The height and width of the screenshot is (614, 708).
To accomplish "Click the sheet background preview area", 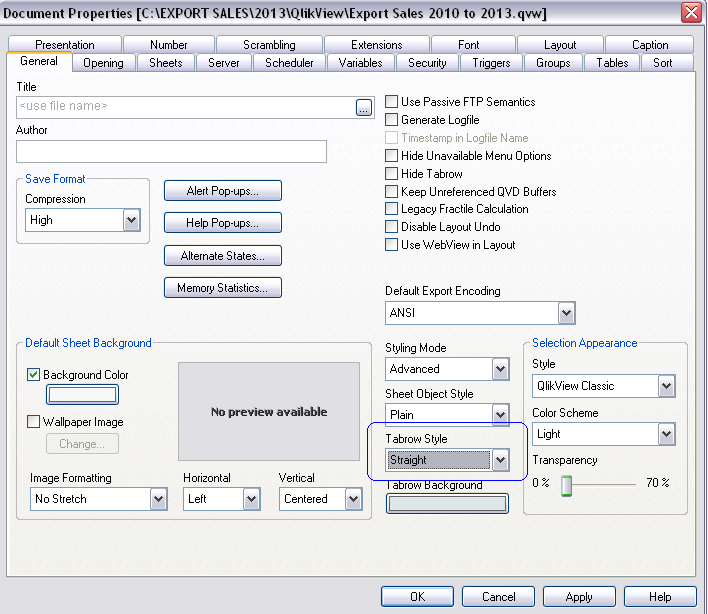I will pyautogui.click(x=269, y=411).
